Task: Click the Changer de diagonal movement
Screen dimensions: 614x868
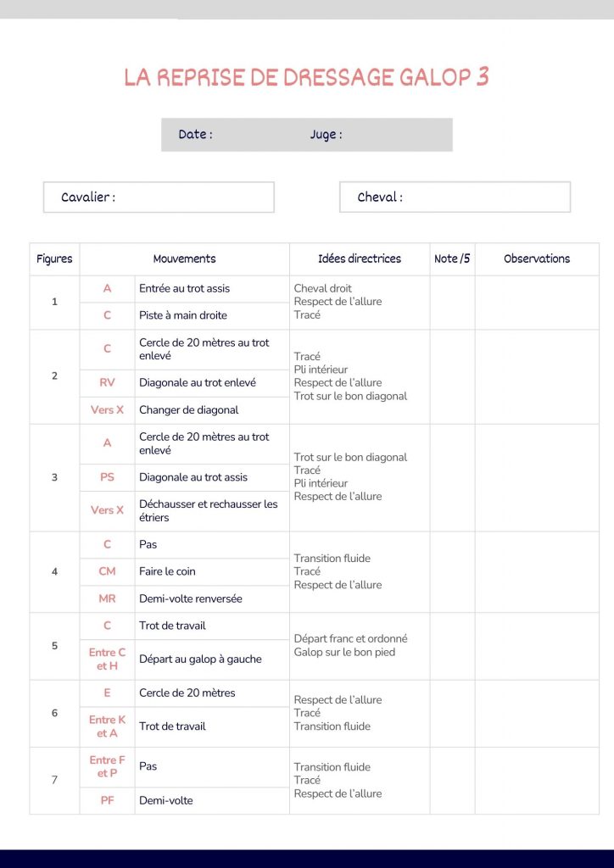Action: (189, 410)
